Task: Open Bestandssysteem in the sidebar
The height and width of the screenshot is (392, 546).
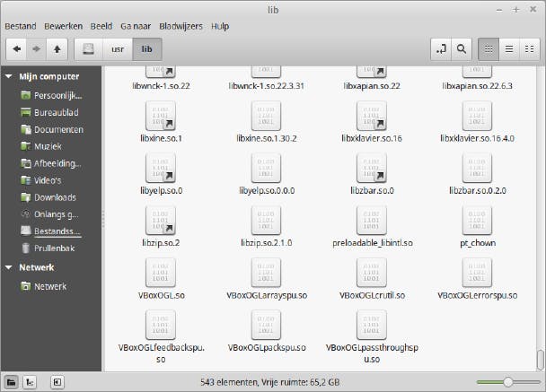Action: click(x=51, y=231)
